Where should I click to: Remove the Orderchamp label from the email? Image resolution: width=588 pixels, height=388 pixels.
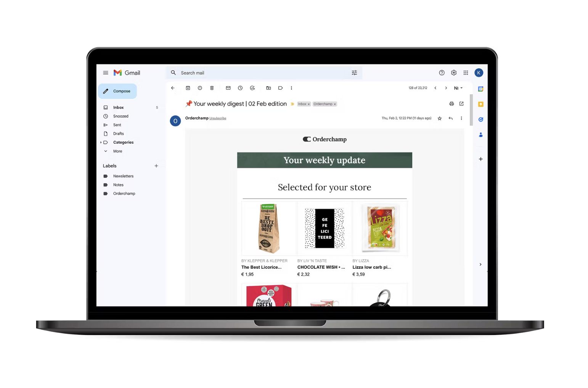point(335,104)
